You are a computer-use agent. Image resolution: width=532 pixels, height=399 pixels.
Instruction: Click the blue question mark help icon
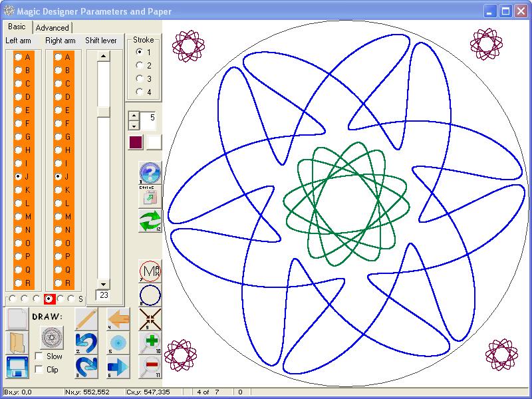150,172
